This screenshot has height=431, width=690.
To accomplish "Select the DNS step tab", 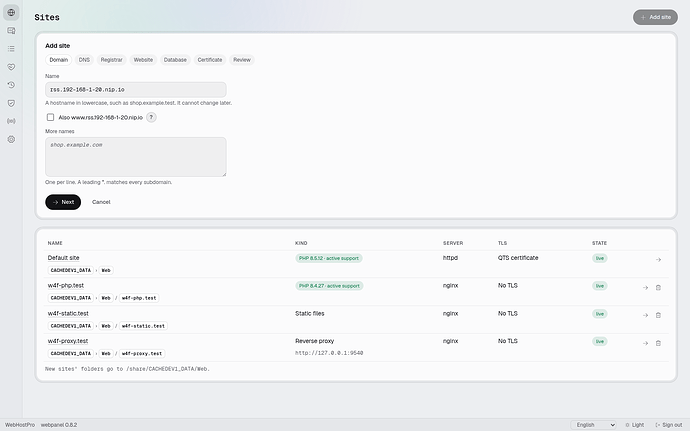I will [x=84, y=60].
